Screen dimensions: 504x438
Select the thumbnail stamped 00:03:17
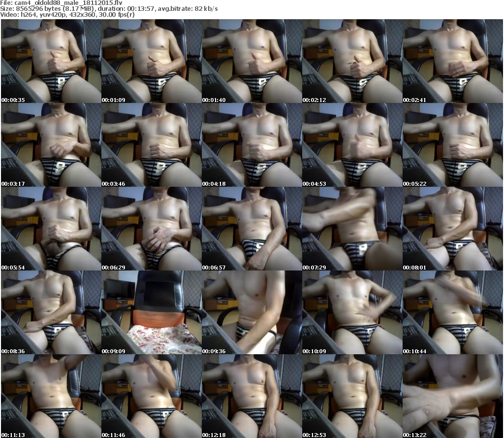51,145
